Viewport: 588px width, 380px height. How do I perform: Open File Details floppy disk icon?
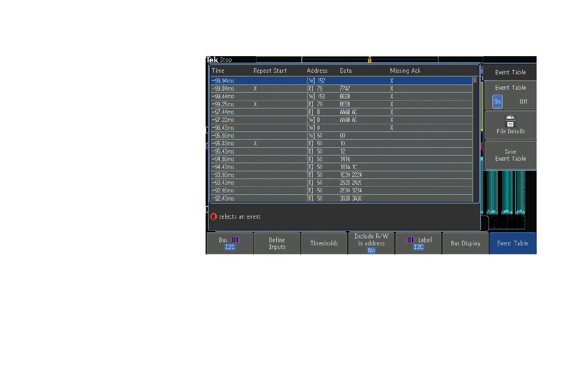(x=510, y=121)
